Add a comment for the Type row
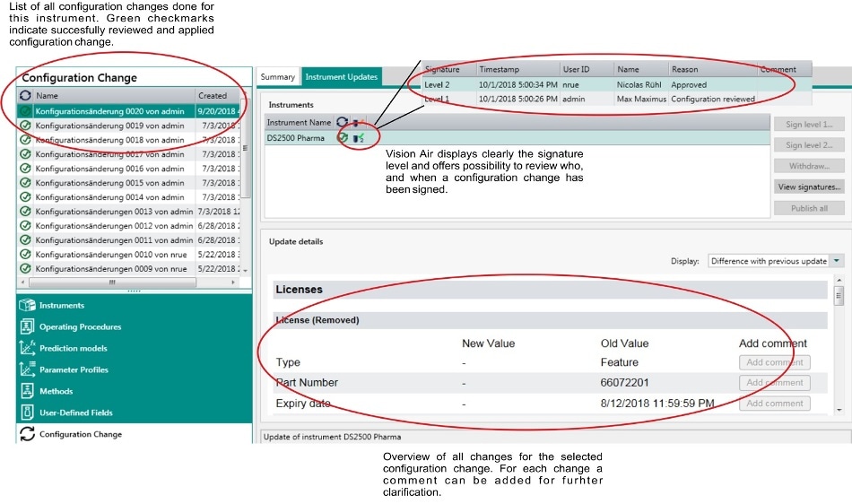Screen dimensions: 852x504 click(774, 362)
